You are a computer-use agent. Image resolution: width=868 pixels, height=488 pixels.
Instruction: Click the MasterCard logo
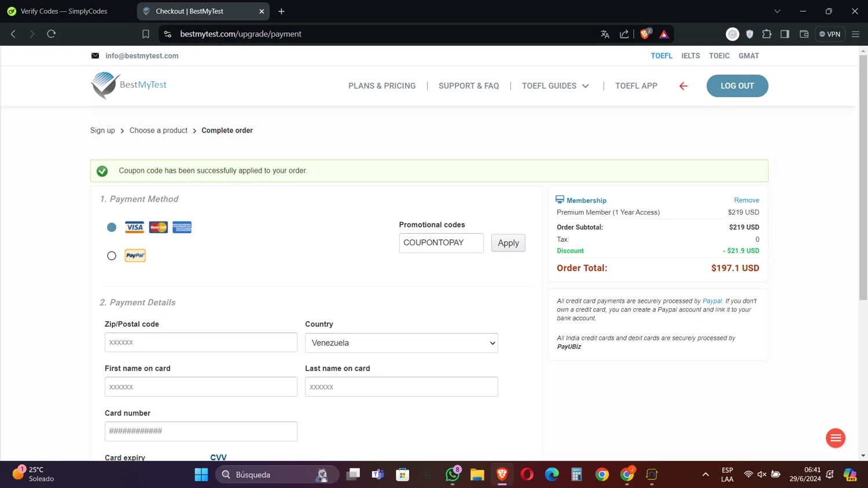pyautogui.click(x=158, y=227)
